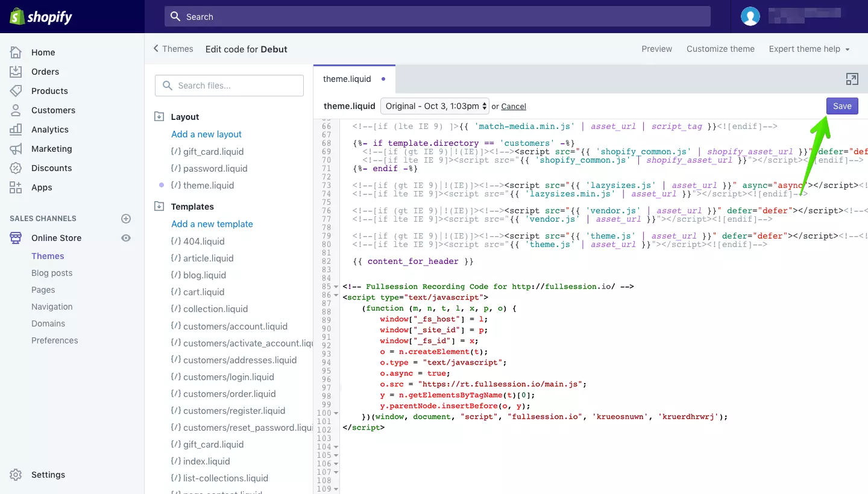Open the Original version dropdown
The height and width of the screenshot is (494, 868).
(434, 106)
